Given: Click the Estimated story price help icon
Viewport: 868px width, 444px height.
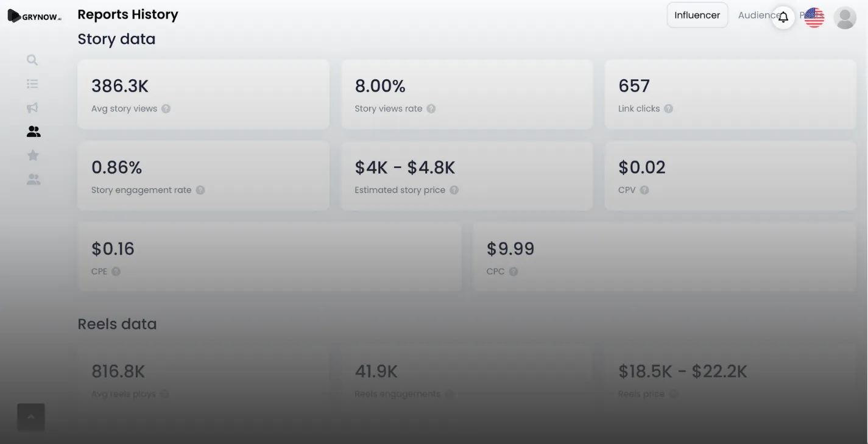Looking at the screenshot, I should [x=454, y=190].
